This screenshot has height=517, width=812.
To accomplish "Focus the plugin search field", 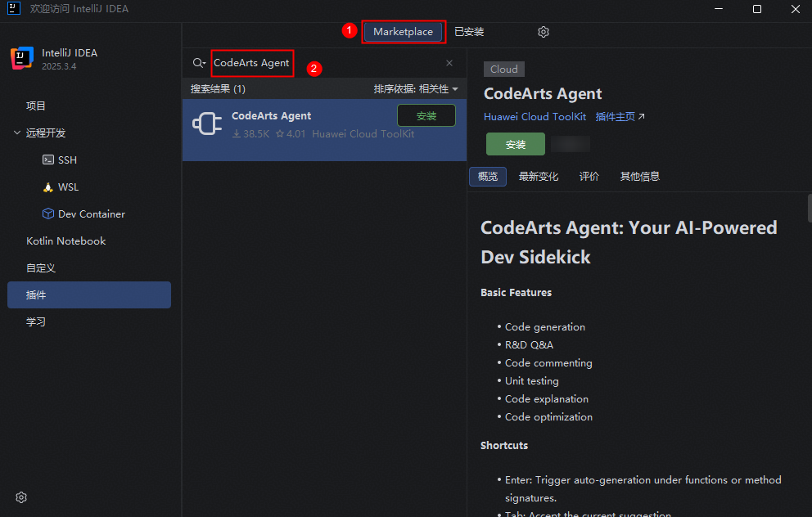I will tap(327, 63).
